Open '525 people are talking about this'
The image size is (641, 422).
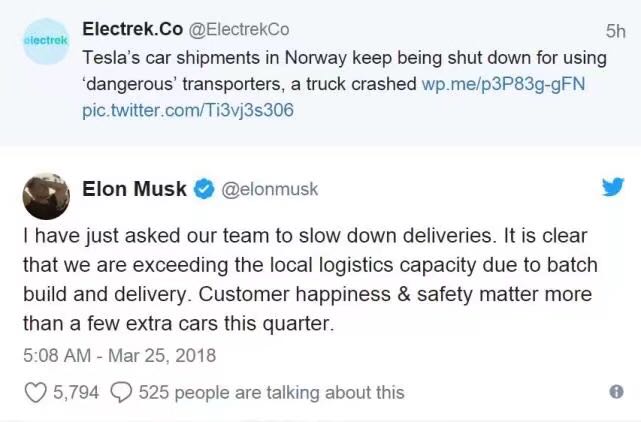[x=271, y=392]
